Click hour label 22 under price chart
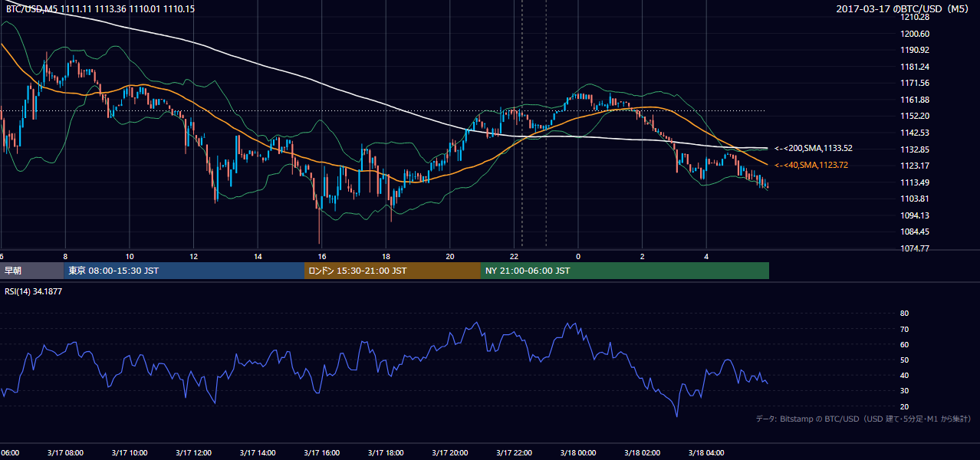 click(515, 256)
